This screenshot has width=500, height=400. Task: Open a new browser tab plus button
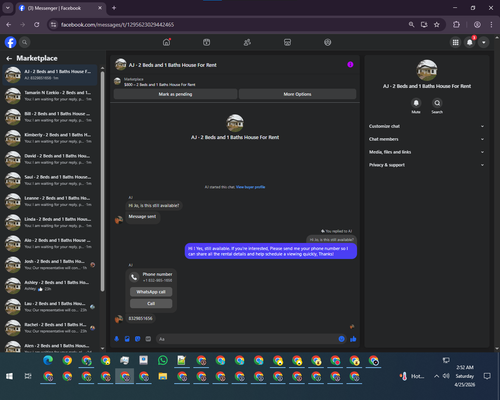pyautogui.click(x=114, y=8)
